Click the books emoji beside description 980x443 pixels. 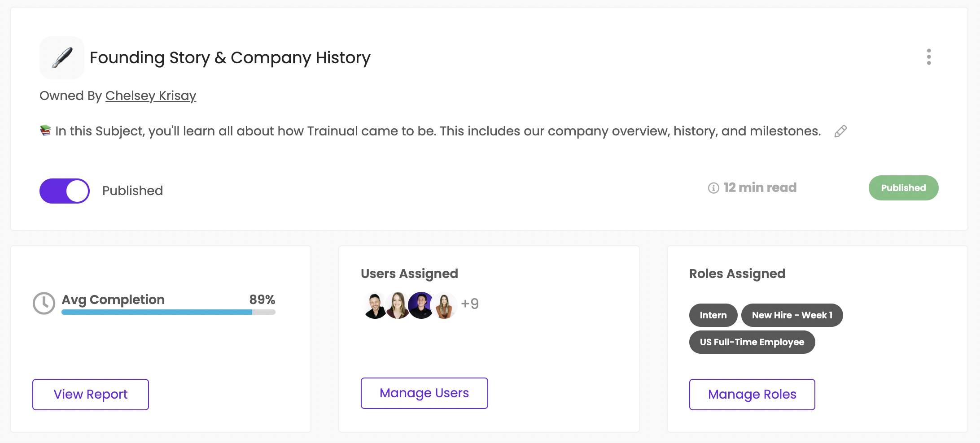(45, 130)
